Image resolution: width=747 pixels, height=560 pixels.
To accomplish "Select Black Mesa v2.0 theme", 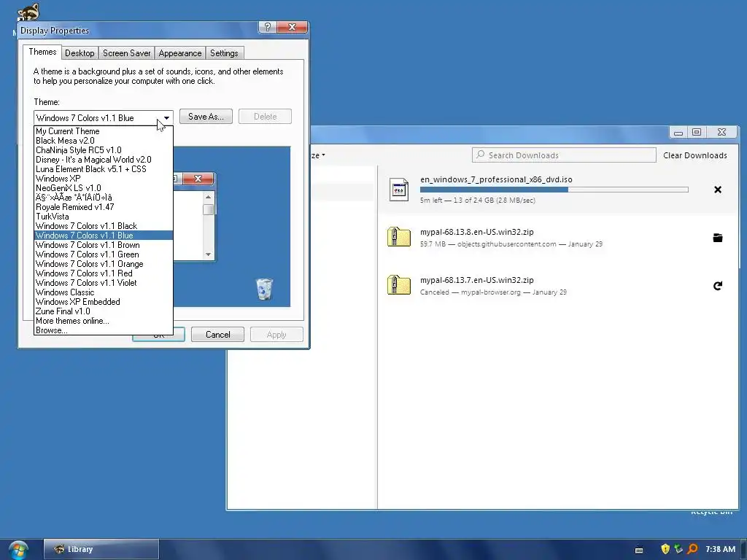I will pos(104,141).
